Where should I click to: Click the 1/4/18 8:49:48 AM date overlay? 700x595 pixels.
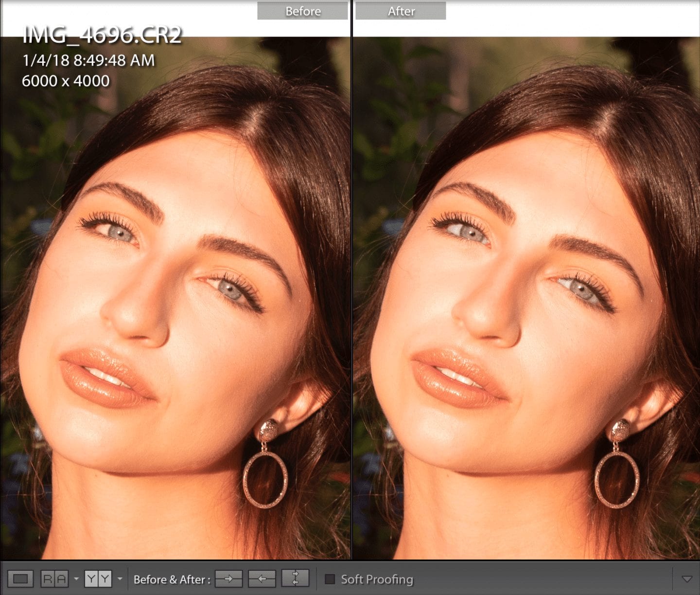click(88, 60)
